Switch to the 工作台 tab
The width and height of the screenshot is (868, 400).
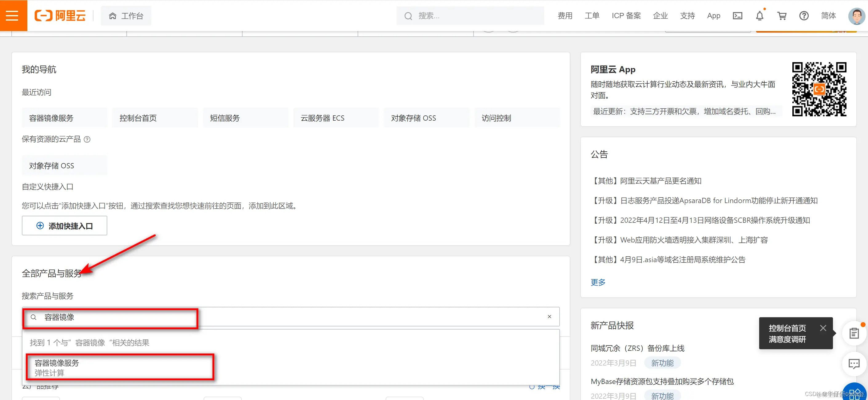126,15
